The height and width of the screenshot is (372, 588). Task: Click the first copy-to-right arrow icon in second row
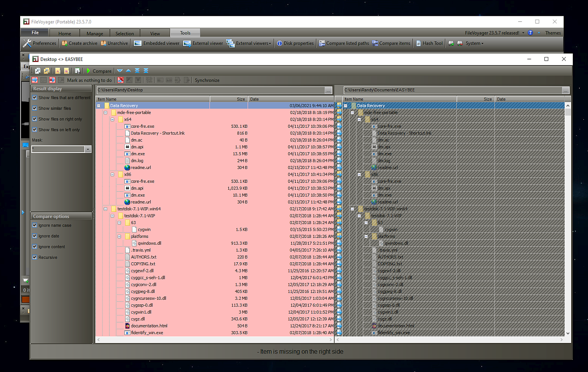tap(34, 80)
